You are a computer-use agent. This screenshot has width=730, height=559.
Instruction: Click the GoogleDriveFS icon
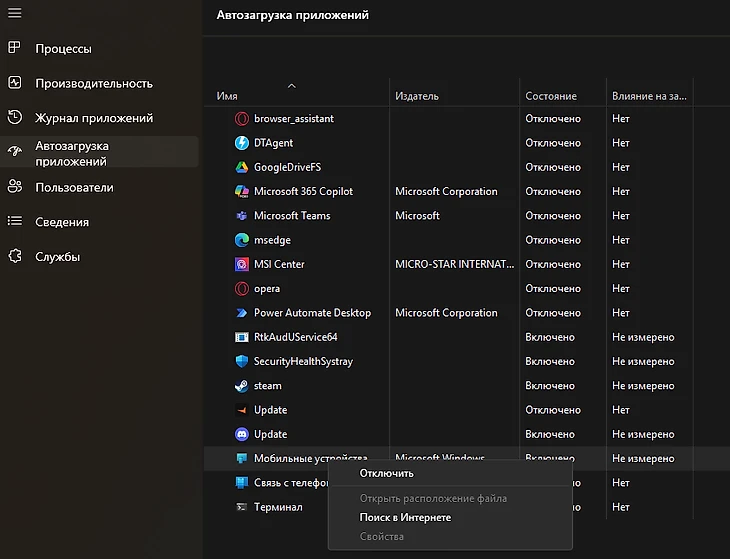tap(241, 167)
